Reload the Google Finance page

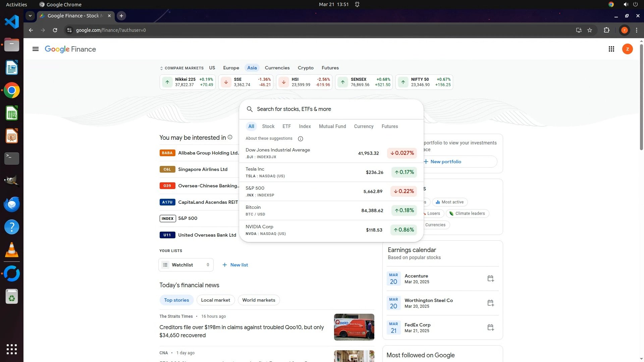click(x=55, y=30)
